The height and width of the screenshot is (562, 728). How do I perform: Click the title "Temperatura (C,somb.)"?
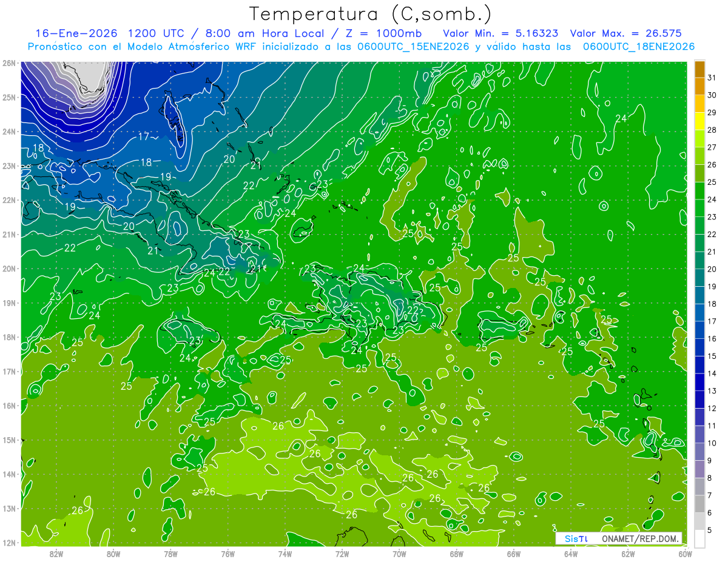tap(370, 14)
